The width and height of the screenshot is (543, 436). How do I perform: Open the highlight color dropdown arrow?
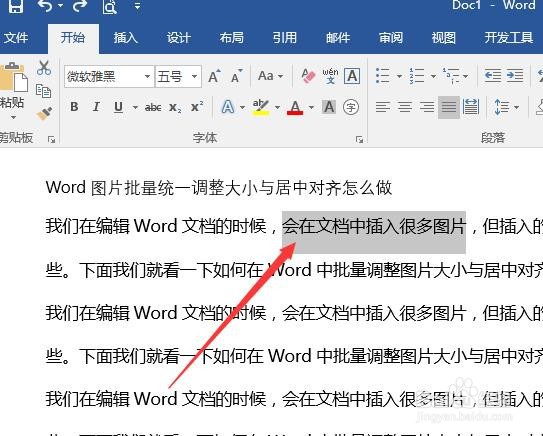(277, 107)
